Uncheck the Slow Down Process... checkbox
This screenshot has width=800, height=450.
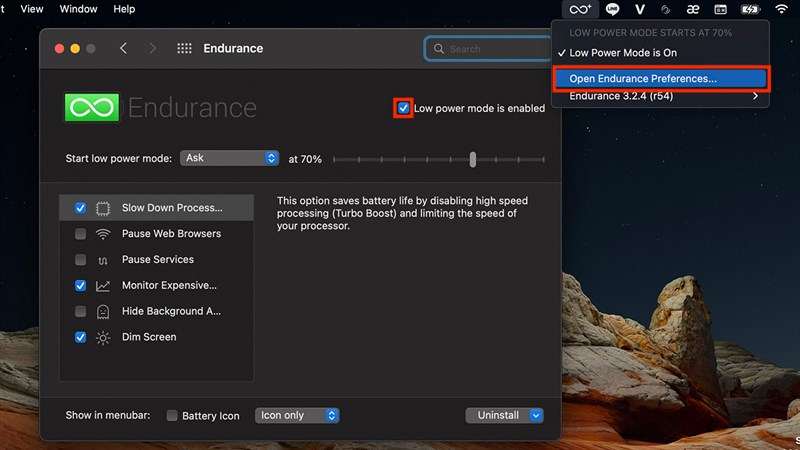coord(80,208)
